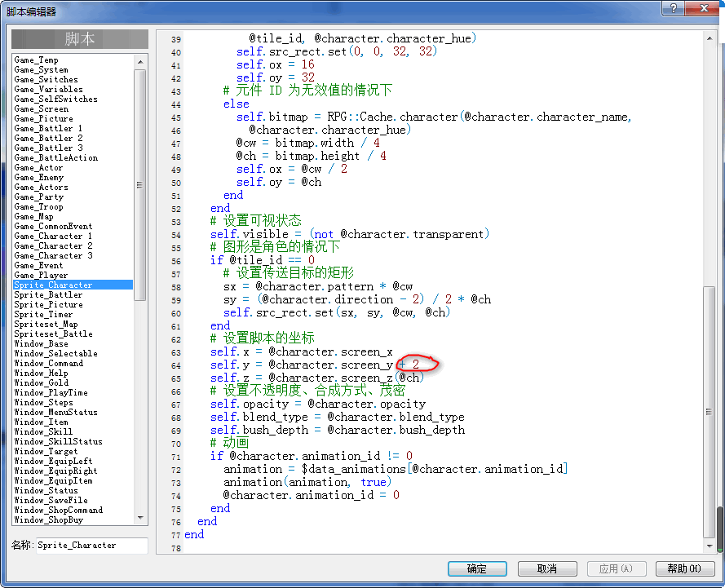Choose the Game_SelfSwitches script
This screenshot has height=588, width=725.
point(56,99)
